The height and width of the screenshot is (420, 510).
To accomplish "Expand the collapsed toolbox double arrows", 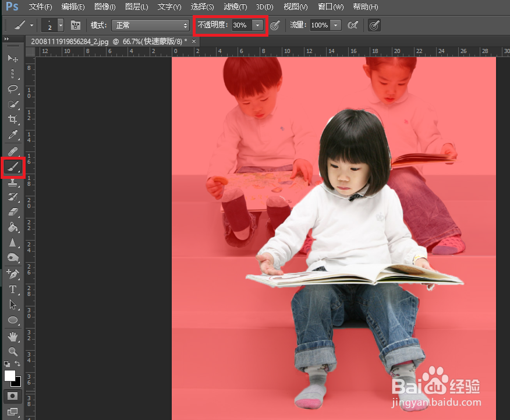I will pyautogui.click(x=6, y=38).
